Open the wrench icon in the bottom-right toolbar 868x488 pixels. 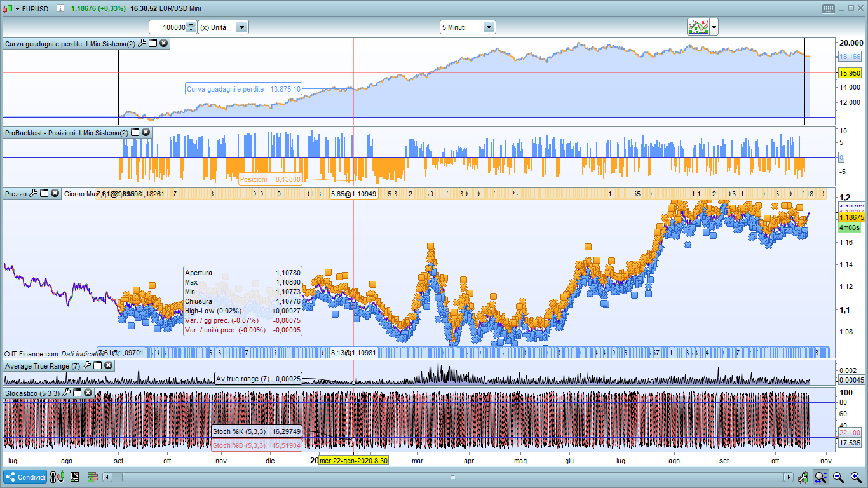point(804,477)
